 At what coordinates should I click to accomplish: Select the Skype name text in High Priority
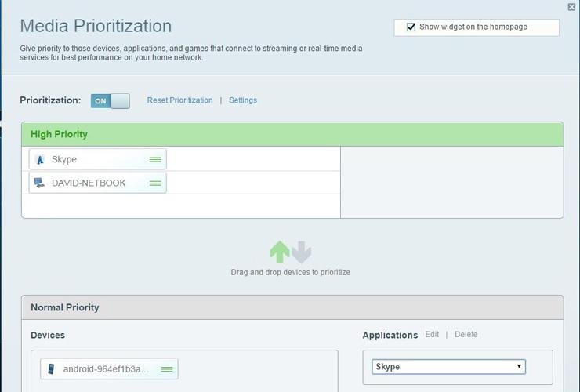(64, 159)
